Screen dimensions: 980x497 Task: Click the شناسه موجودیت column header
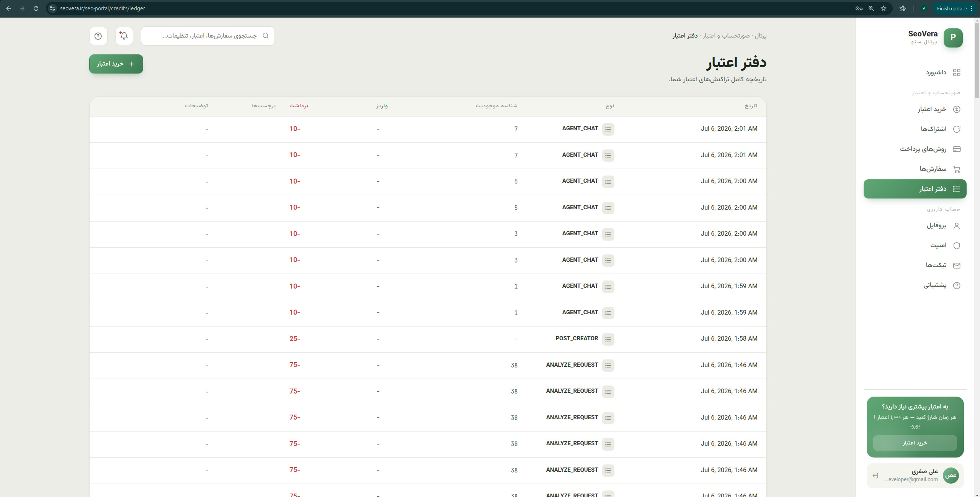tap(497, 106)
